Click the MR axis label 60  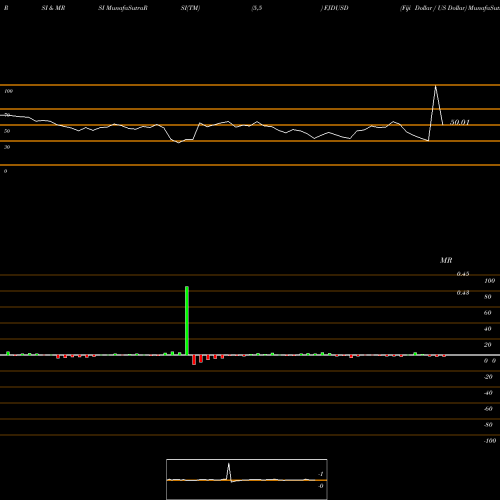[488, 313]
